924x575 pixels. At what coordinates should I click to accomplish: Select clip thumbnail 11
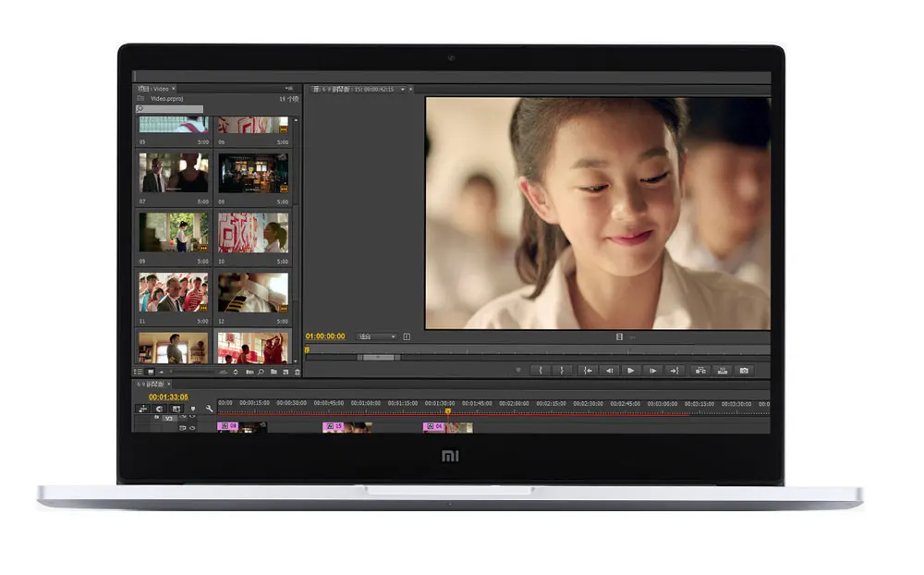pos(174,292)
